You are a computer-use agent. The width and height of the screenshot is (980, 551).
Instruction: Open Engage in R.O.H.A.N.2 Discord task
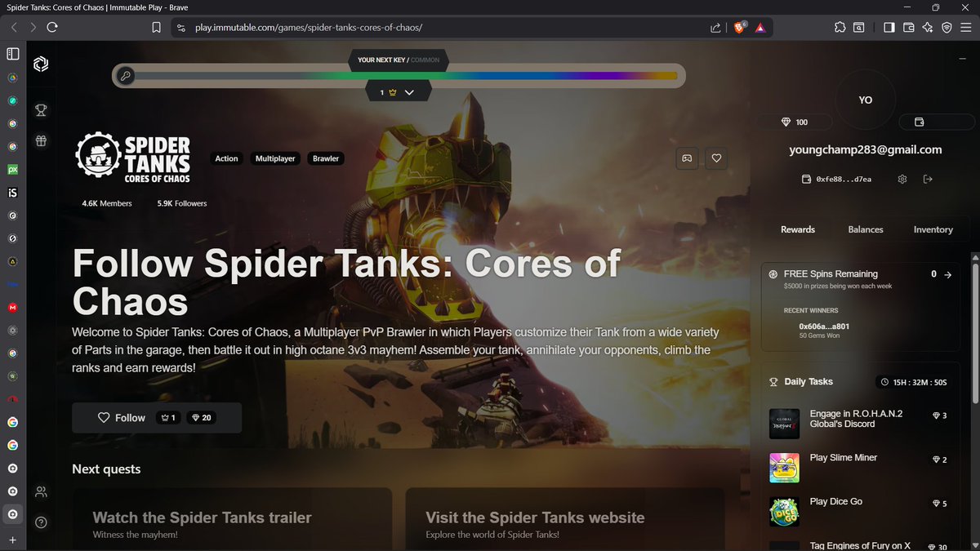pyautogui.click(x=861, y=424)
